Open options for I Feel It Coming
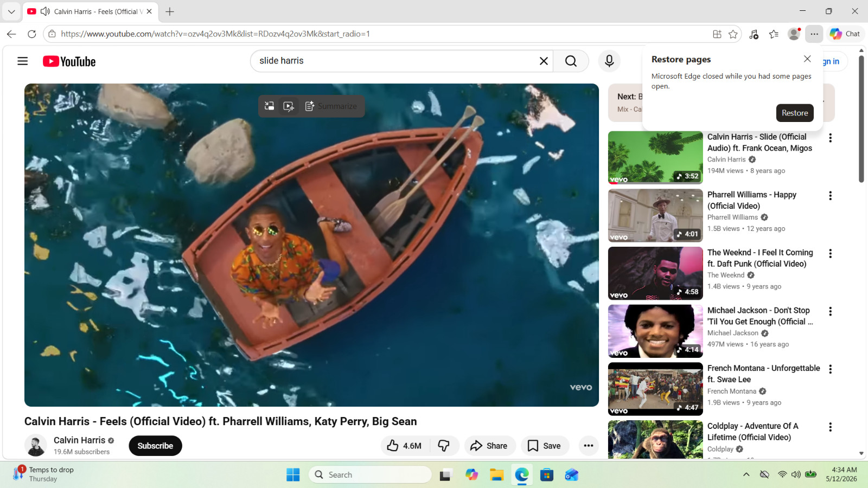The width and height of the screenshot is (868, 488). (830, 254)
